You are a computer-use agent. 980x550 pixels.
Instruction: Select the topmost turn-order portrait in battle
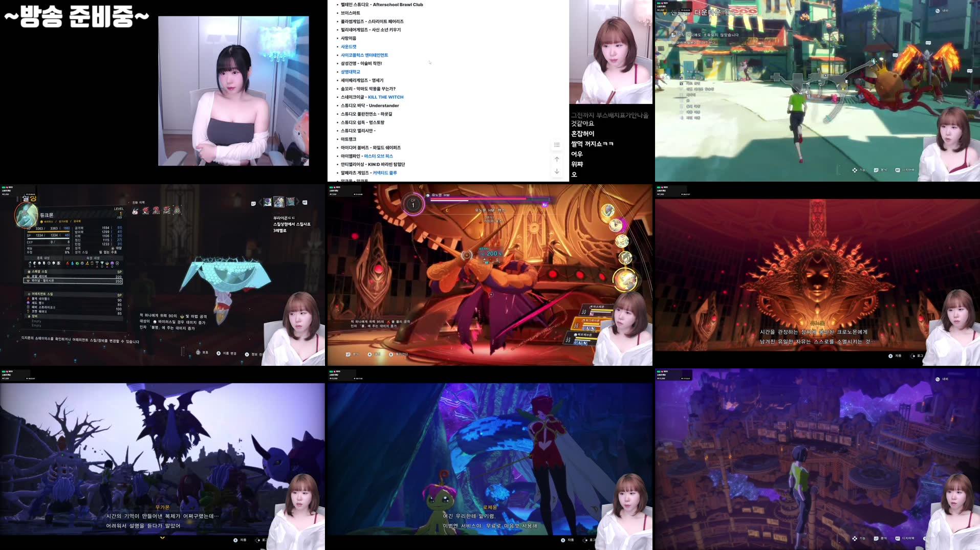click(x=607, y=210)
